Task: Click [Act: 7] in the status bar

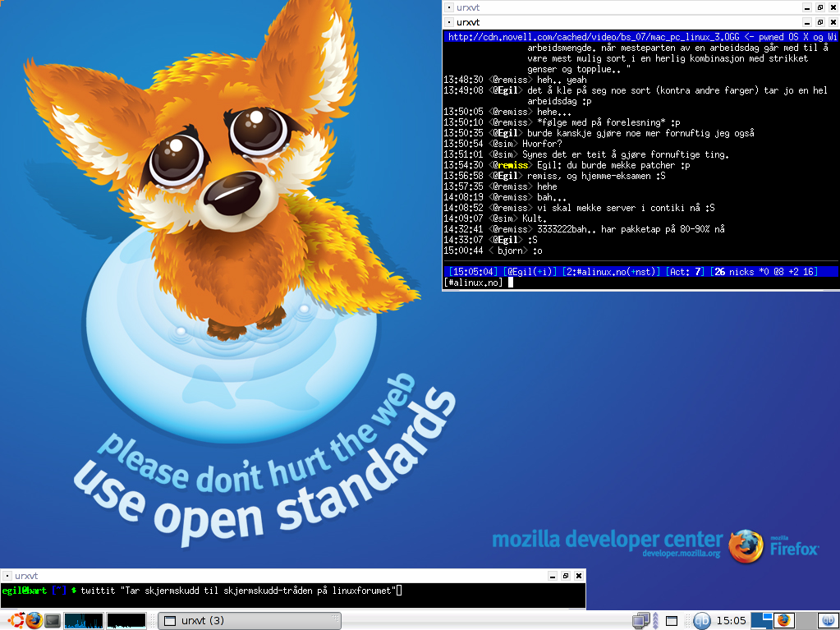Action: (x=686, y=272)
